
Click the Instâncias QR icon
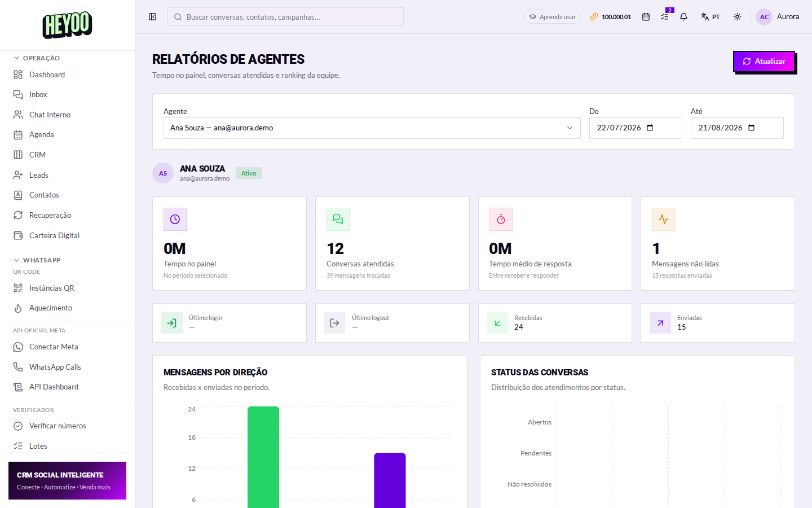(x=18, y=288)
